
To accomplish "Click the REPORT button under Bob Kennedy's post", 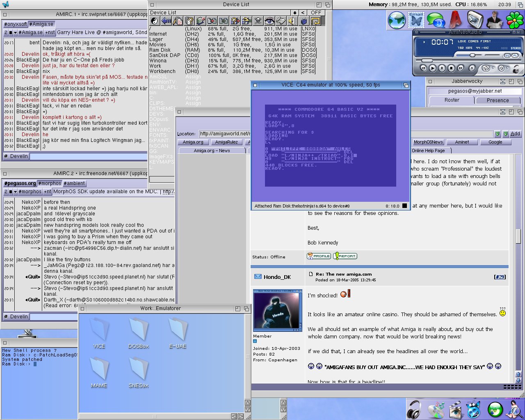I will click(345, 256).
